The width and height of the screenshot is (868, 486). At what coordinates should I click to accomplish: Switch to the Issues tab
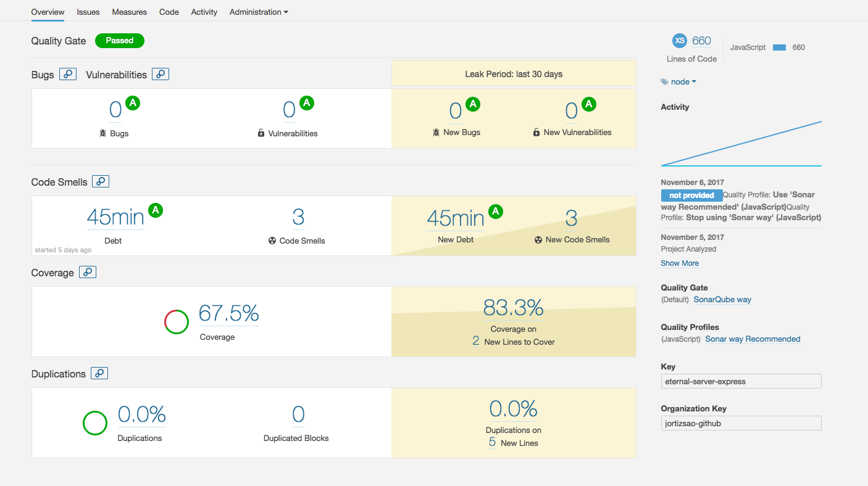coord(88,12)
